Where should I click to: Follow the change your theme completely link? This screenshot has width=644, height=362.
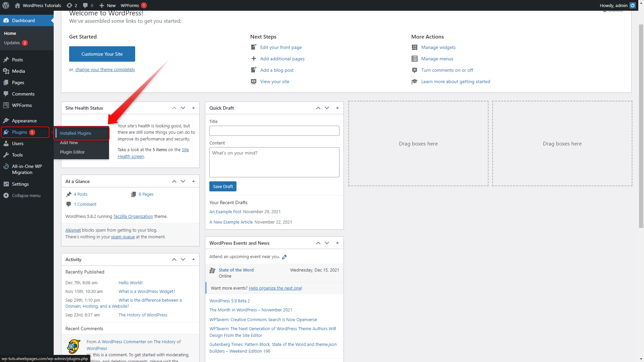tap(105, 69)
